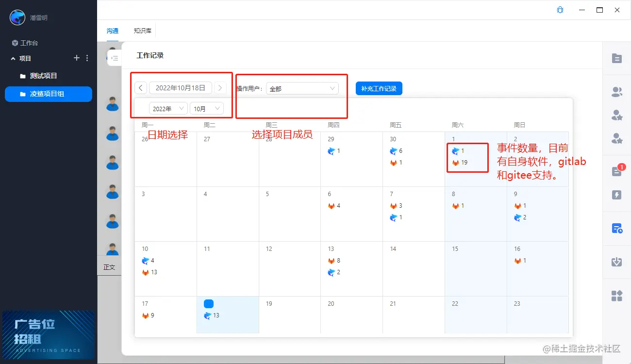Screen dimensions: 631x364
Task: Open lower member-star icon below it in sidebar
Action: 617,138
